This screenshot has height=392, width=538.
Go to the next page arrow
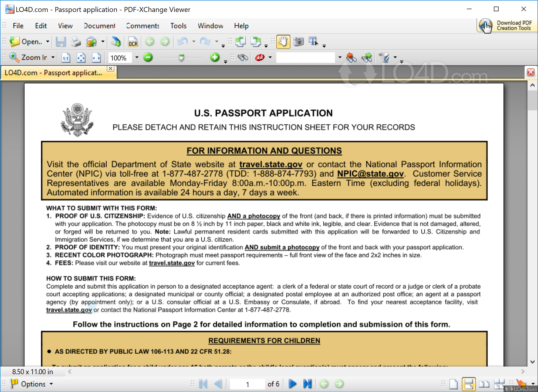click(x=292, y=384)
